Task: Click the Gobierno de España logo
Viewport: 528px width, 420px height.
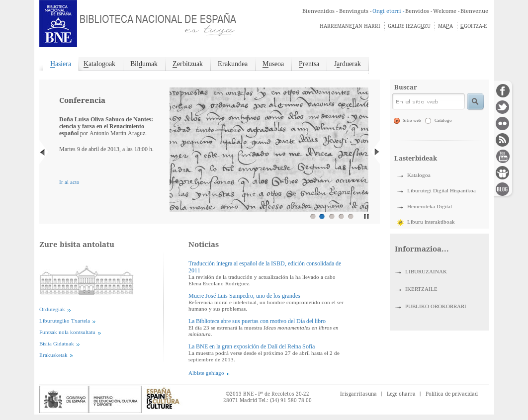Action: pyautogui.click(x=64, y=400)
